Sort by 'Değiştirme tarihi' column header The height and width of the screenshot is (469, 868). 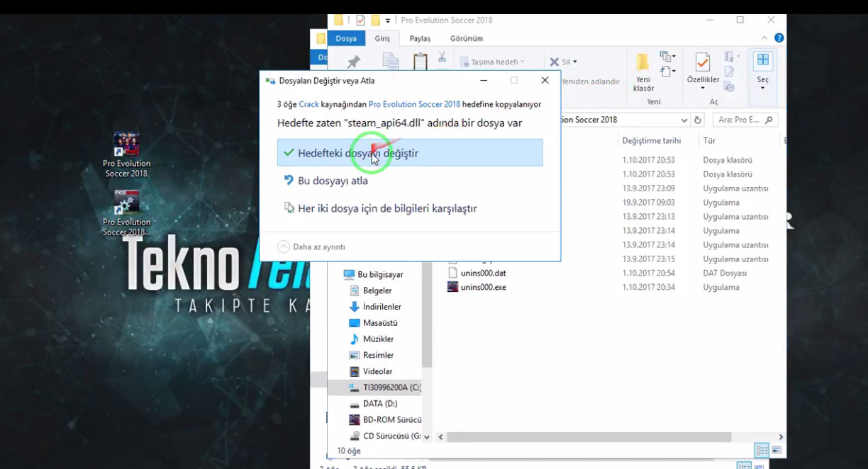pyautogui.click(x=651, y=141)
